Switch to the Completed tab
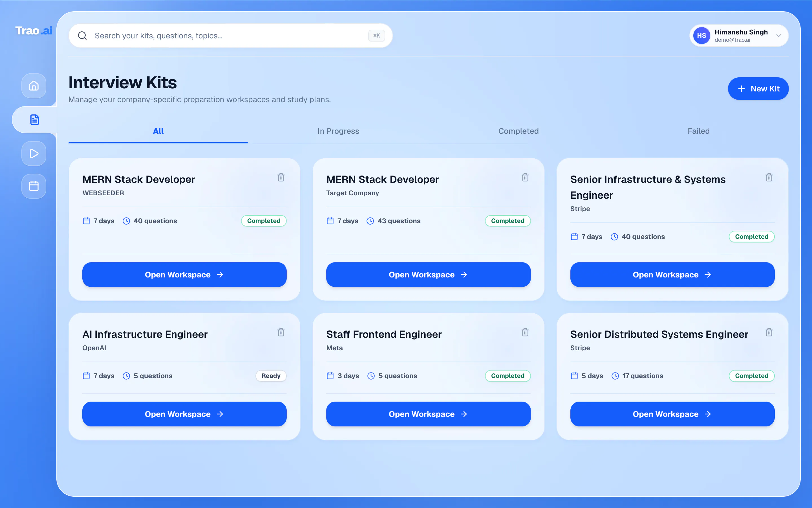 coord(518,131)
